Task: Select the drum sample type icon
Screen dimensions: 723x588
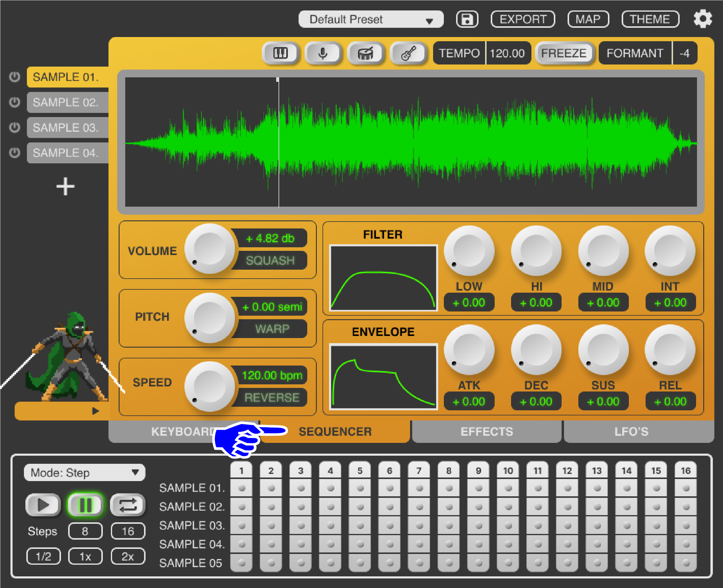Action: (x=366, y=53)
